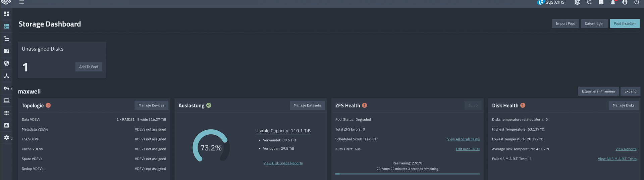Click the 'Verwendet: 80.6 TiB' text
This screenshot has width=644, height=180.
coord(279,140)
